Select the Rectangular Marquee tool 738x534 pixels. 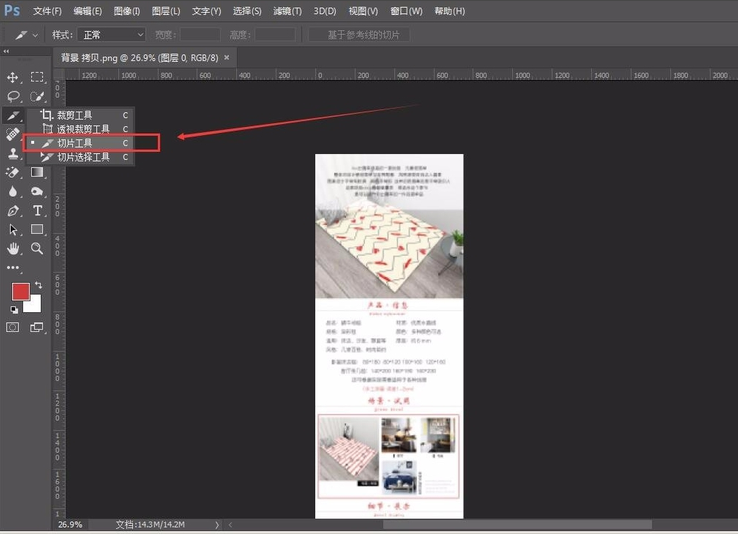[x=37, y=77]
